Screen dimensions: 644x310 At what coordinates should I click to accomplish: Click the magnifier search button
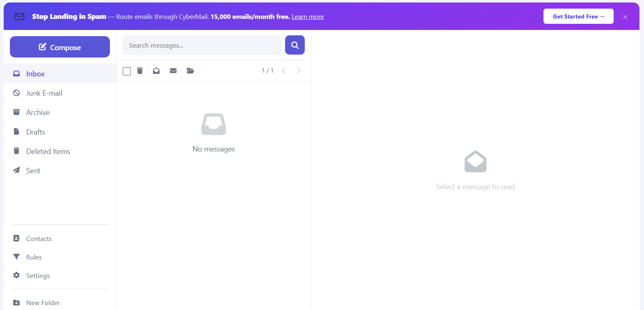pos(295,45)
